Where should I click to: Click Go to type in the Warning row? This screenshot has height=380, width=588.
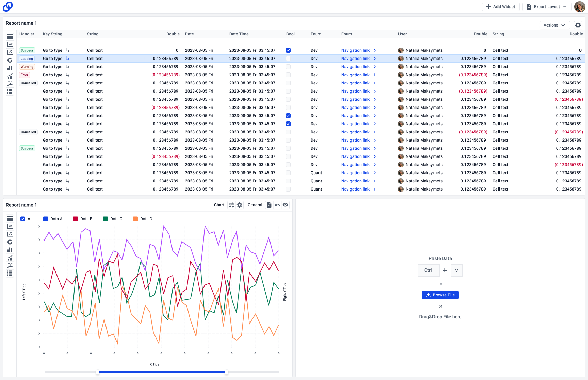click(52, 67)
